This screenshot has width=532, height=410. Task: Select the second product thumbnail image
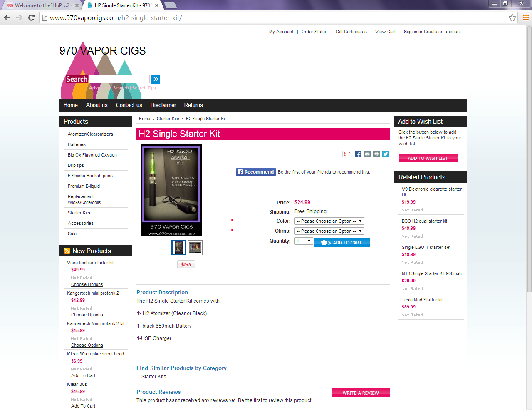[x=195, y=248]
